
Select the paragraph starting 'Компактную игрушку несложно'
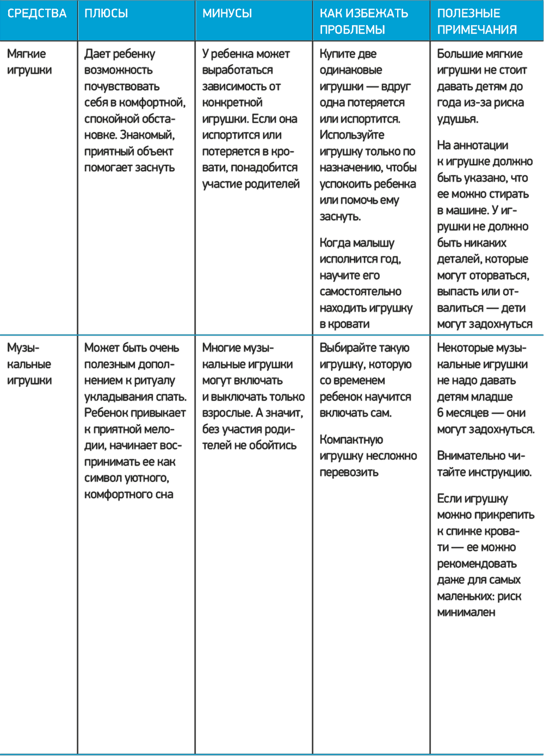click(x=368, y=456)
